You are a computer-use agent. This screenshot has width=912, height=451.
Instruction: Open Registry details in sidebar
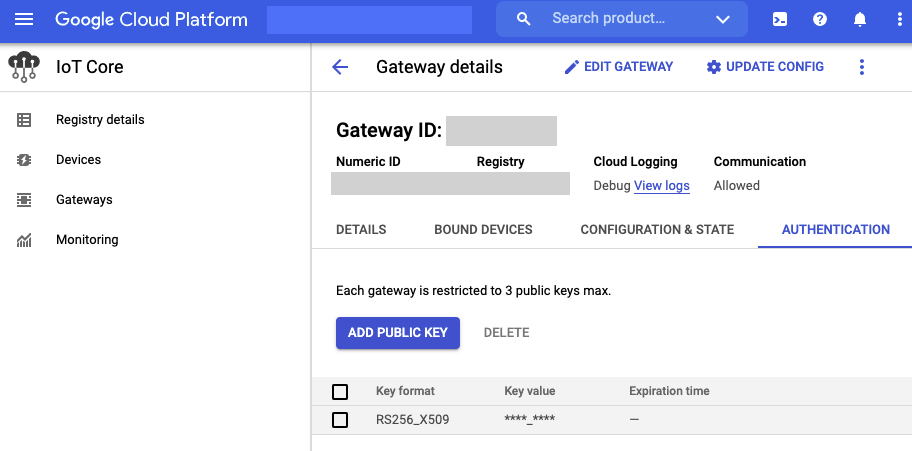[x=100, y=120]
